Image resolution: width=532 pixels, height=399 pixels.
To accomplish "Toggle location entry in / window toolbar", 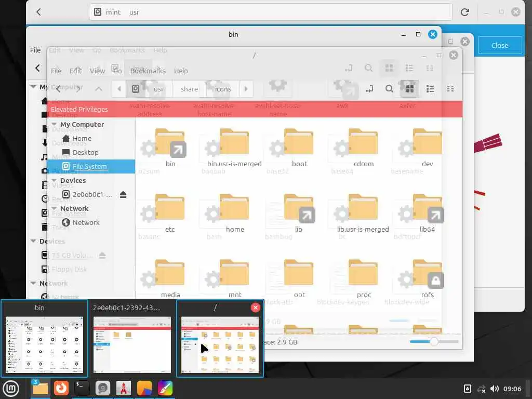I will [x=369, y=89].
